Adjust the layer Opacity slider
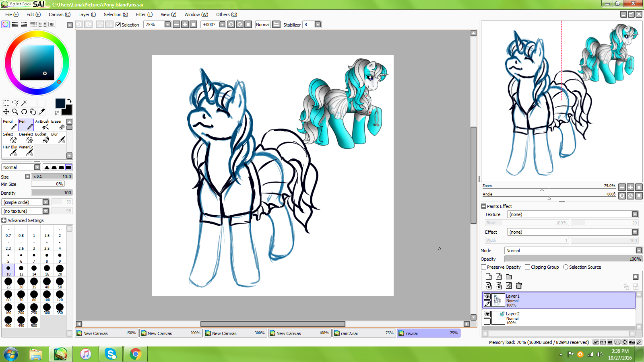 coord(573,259)
